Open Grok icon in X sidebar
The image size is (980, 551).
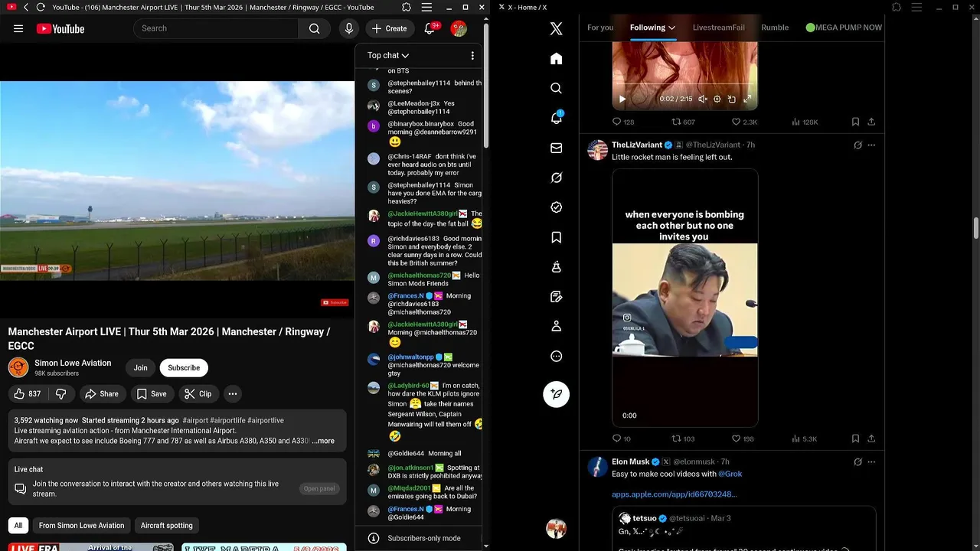click(x=557, y=178)
